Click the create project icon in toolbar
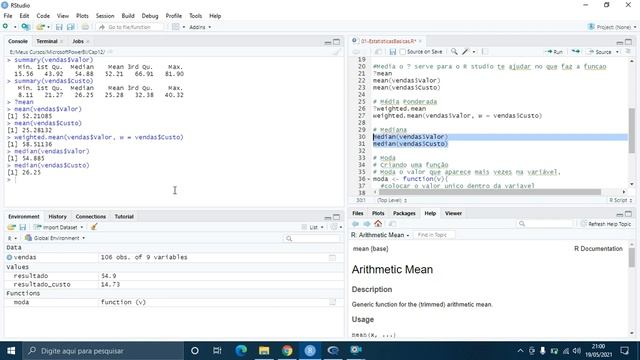This screenshot has width=640, height=360. [25, 27]
